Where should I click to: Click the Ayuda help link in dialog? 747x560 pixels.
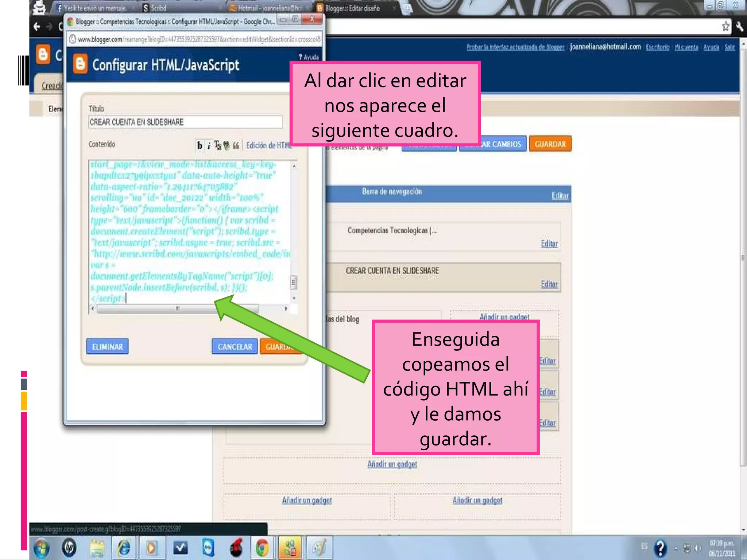coord(309,57)
